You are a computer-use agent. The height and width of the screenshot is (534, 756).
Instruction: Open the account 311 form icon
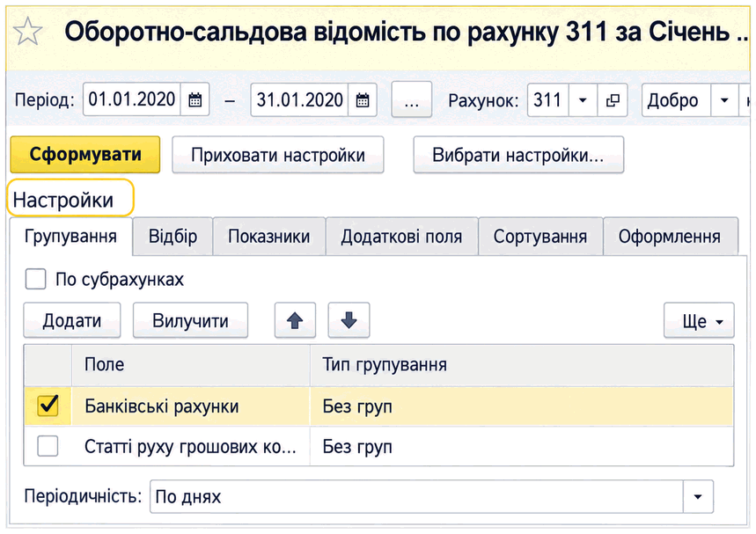[x=613, y=99]
